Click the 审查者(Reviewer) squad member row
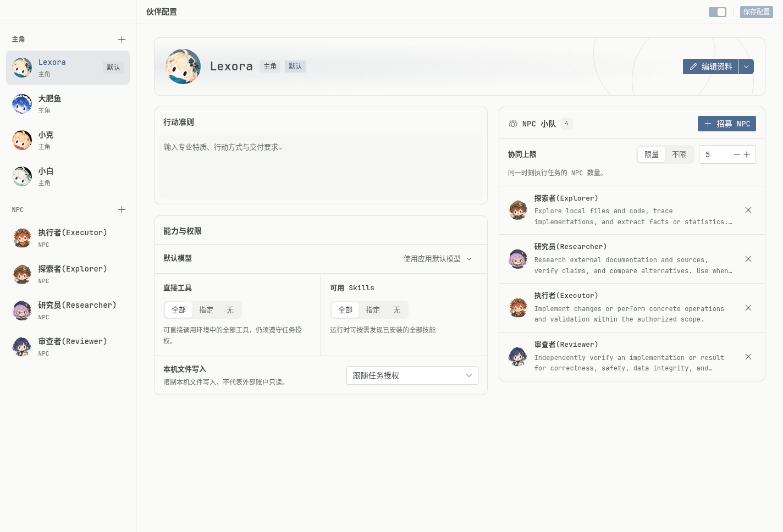The width and height of the screenshot is (783, 532). [x=632, y=357]
